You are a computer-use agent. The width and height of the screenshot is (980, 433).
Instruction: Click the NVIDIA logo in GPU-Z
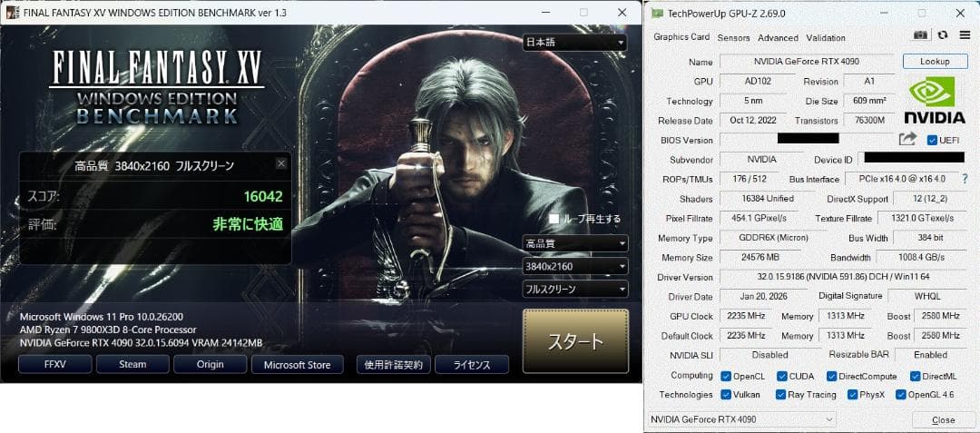(935, 99)
